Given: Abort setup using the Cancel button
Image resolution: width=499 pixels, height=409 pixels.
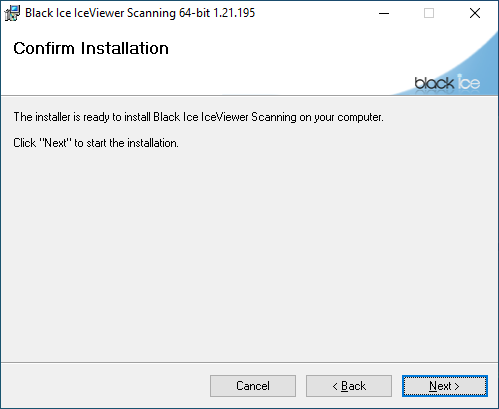Looking at the screenshot, I should click(253, 386).
